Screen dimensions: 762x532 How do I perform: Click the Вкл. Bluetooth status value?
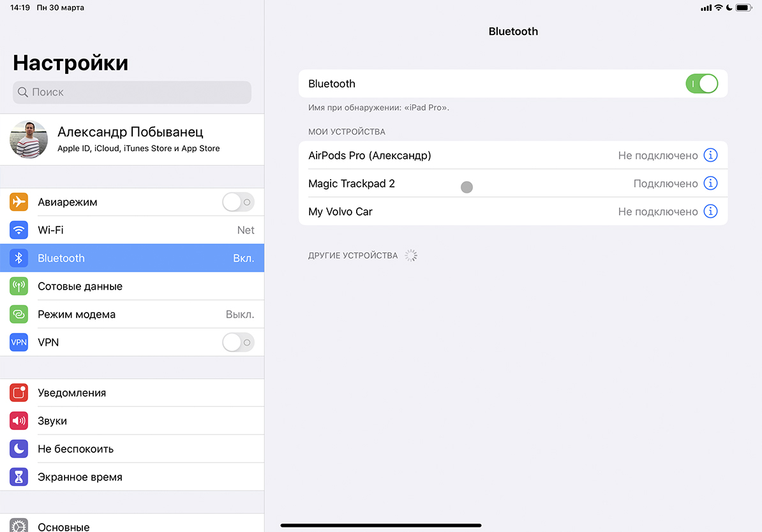(x=244, y=258)
